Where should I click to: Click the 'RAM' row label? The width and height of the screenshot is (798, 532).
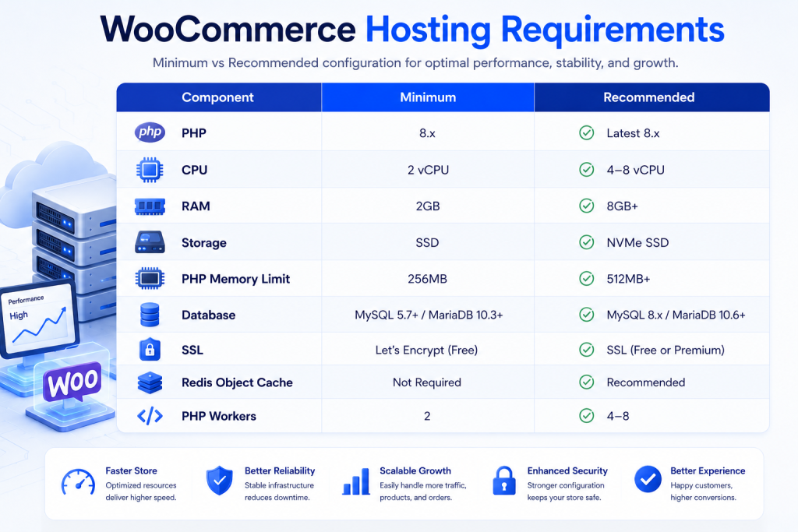[x=196, y=206]
